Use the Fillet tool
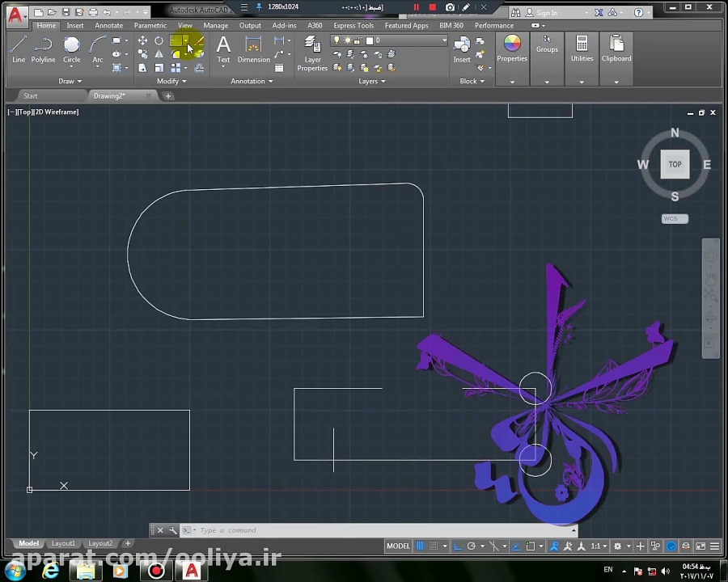 [176, 54]
